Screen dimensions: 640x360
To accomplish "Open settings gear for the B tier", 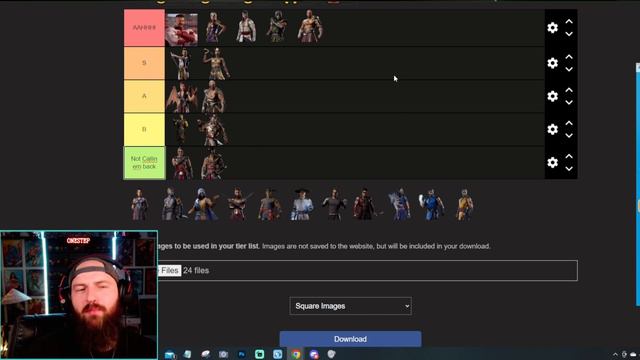I will (552, 129).
